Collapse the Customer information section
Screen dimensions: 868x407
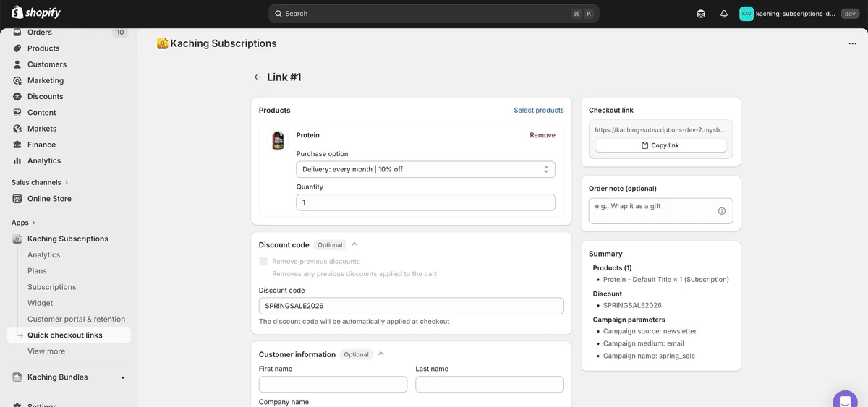(380, 354)
